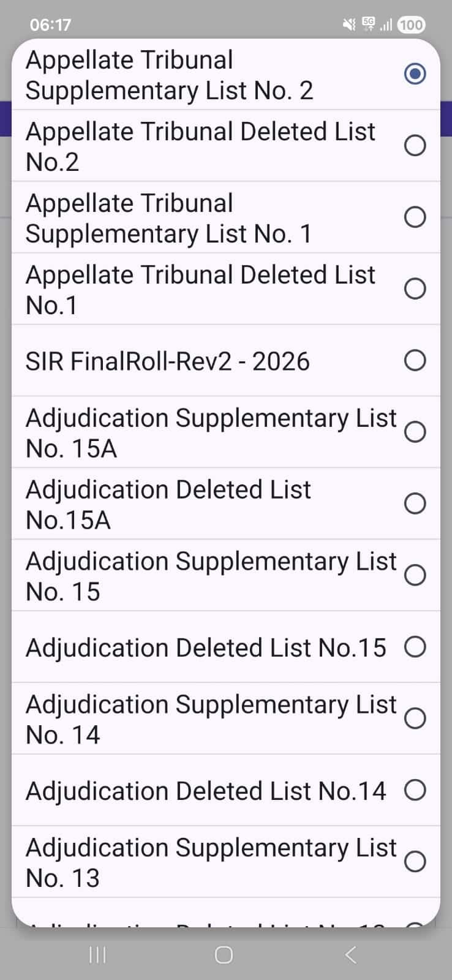452x980 pixels.
Task: Choose Adjudication Supplementary List No. 14 radio
Action: (415, 718)
